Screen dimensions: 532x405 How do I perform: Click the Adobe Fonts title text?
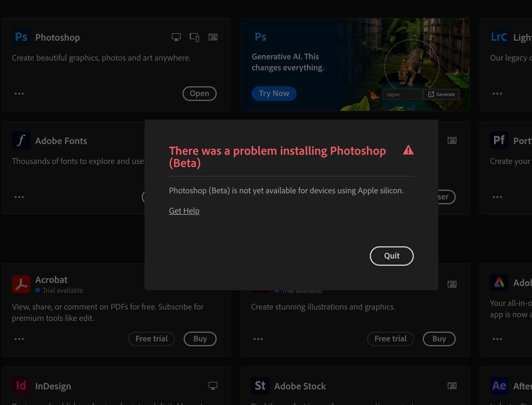coord(61,141)
